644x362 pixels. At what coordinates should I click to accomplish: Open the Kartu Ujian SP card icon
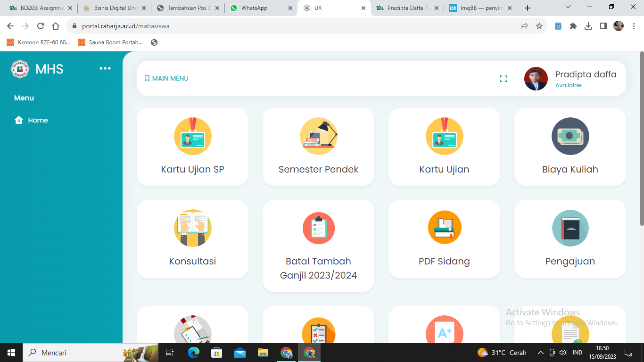point(192,136)
